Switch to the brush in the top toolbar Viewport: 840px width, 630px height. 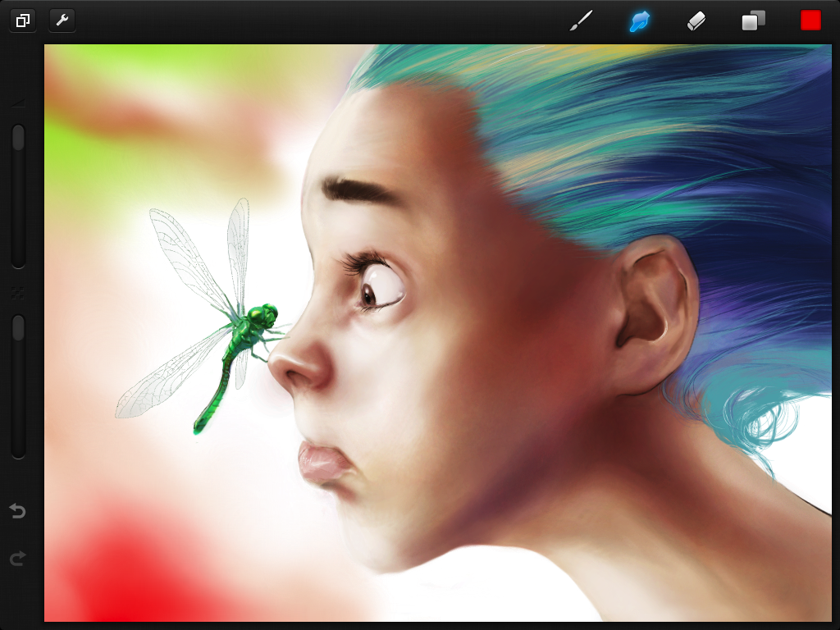[x=581, y=20]
